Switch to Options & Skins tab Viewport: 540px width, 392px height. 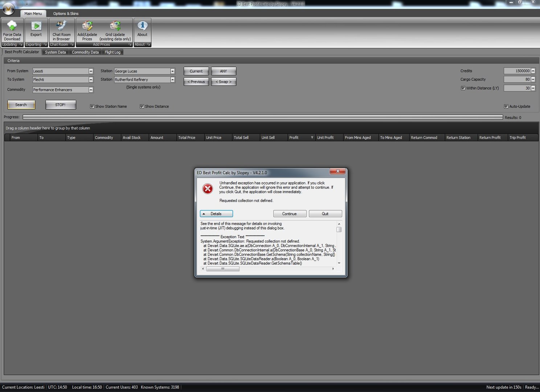point(66,13)
